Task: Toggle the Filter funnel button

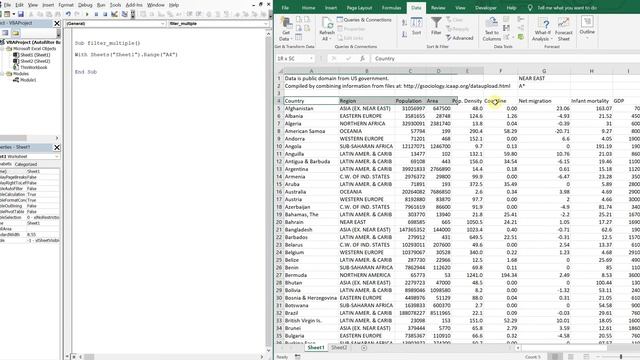Action: tap(436, 27)
